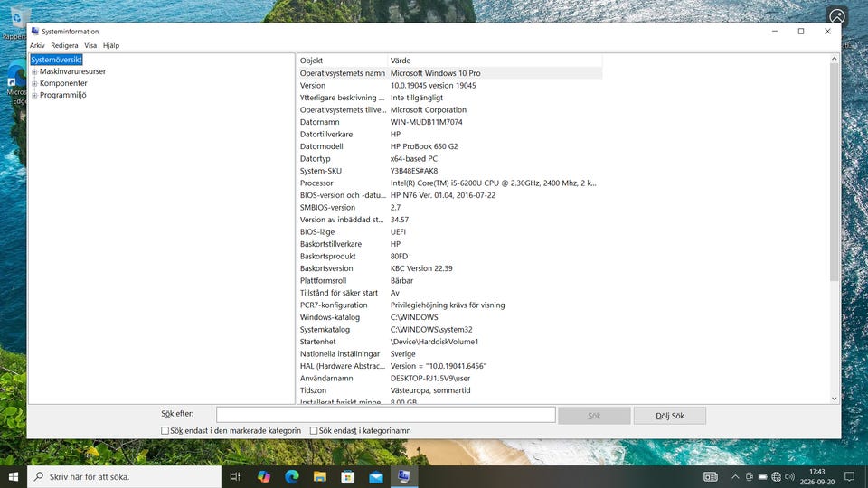868x488 pixels.
Task: Click the Värde column header
Action: 495,61
